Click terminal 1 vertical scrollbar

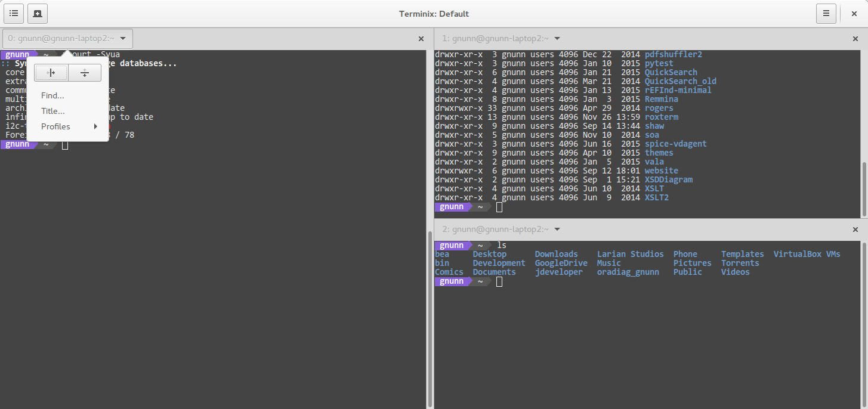[864, 188]
